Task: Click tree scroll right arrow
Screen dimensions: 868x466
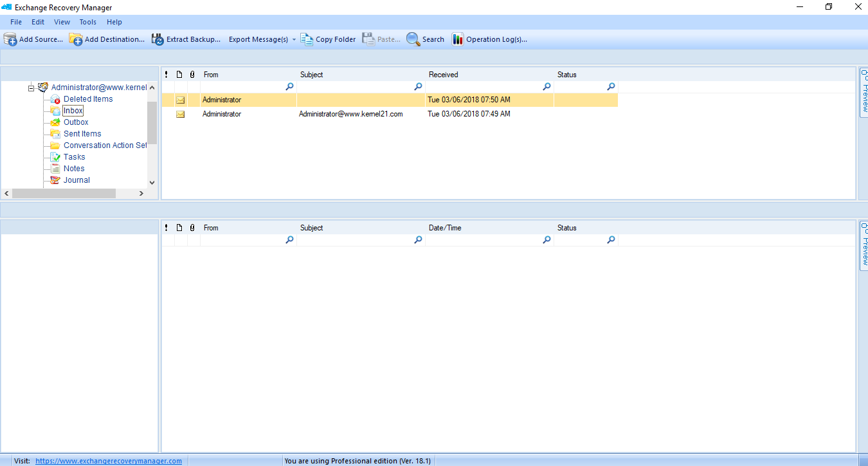Action: pyautogui.click(x=142, y=193)
